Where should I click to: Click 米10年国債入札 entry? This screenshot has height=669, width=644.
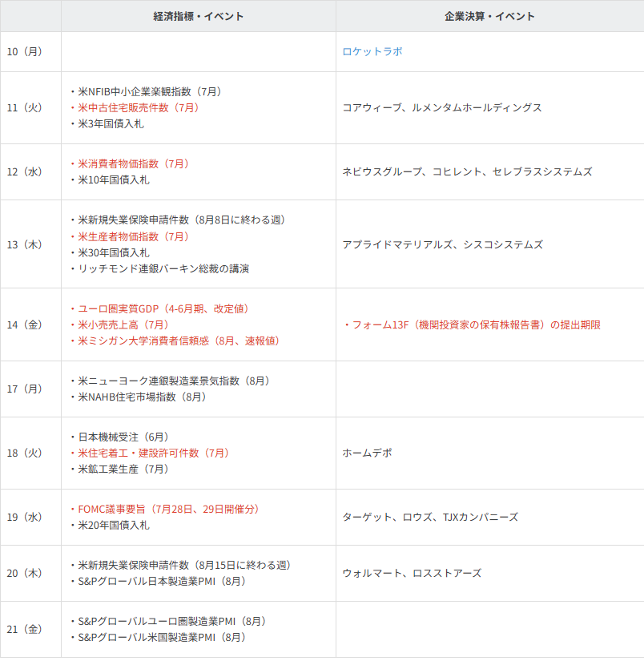[x=110, y=180]
